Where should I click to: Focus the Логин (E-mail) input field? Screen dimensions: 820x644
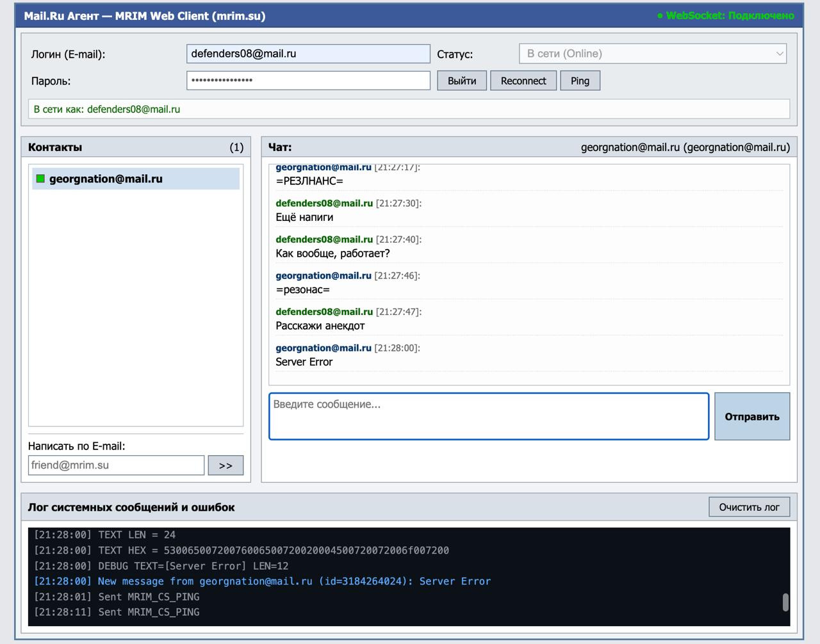(x=308, y=54)
